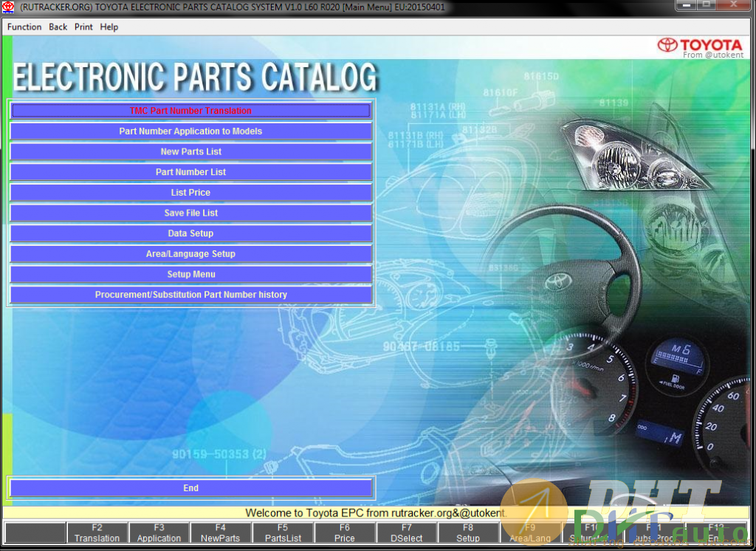Click the application icon in title bar

(9, 7)
